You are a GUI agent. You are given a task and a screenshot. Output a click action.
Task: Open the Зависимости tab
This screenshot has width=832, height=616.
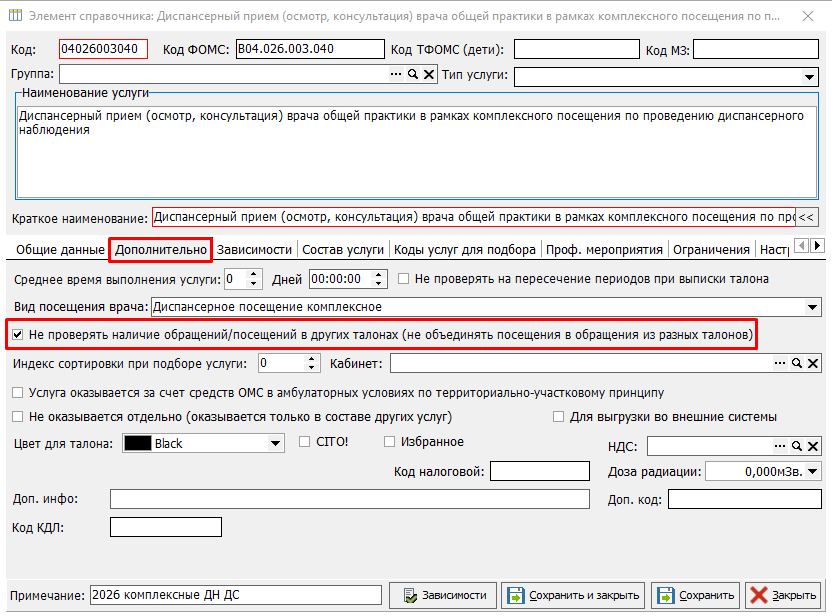click(254, 250)
